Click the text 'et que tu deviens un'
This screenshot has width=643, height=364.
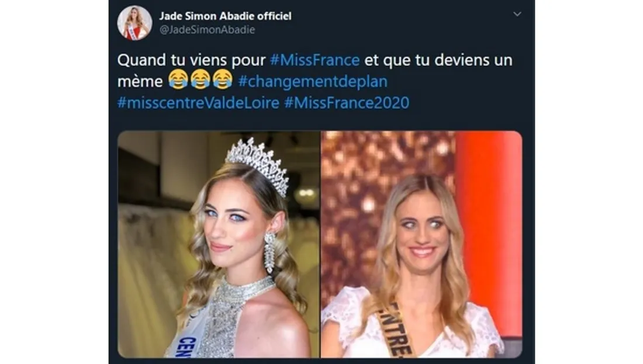click(x=438, y=60)
